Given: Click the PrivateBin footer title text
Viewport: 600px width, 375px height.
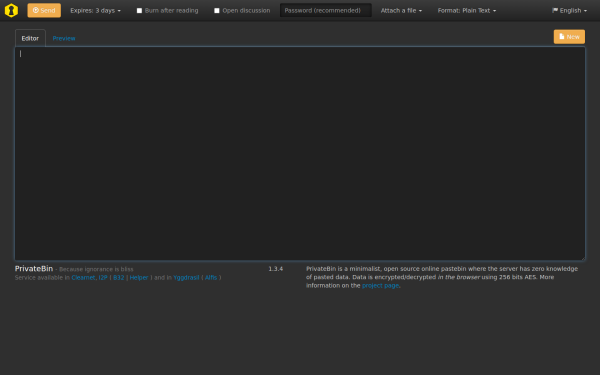Looking at the screenshot, I should click(34, 269).
